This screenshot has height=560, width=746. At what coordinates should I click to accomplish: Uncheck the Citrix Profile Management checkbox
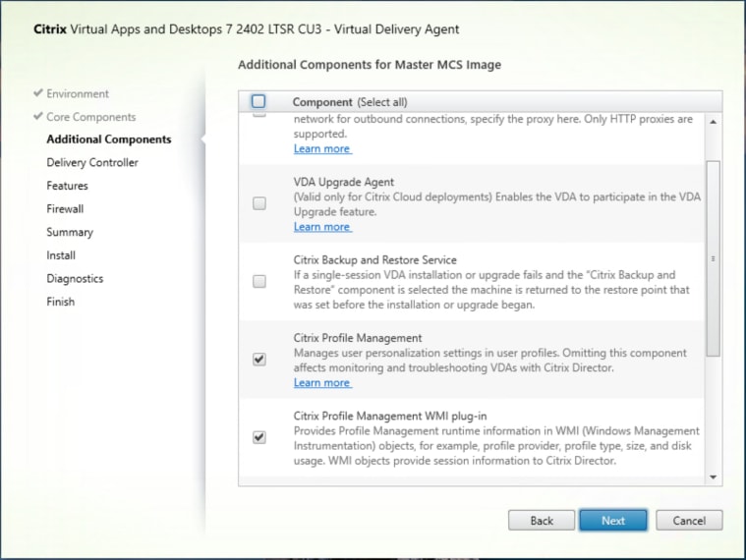tap(259, 360)
